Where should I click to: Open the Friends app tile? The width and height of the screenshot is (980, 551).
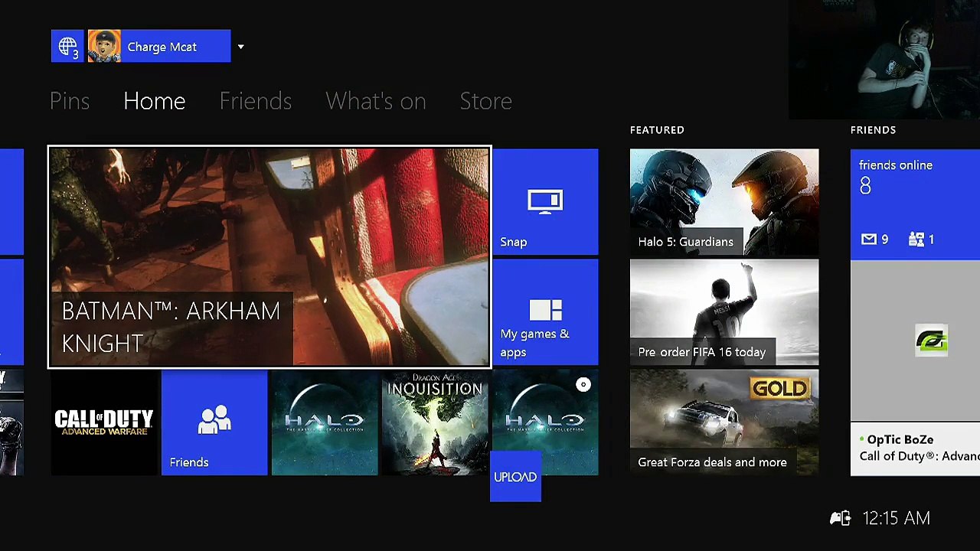pos(214,422)
